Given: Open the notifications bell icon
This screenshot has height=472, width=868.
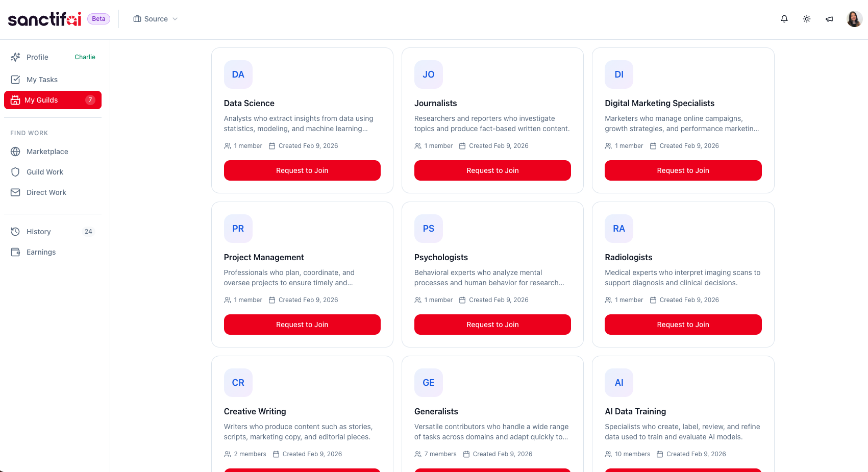Looking at the screenshot, I should click(784, 19).
